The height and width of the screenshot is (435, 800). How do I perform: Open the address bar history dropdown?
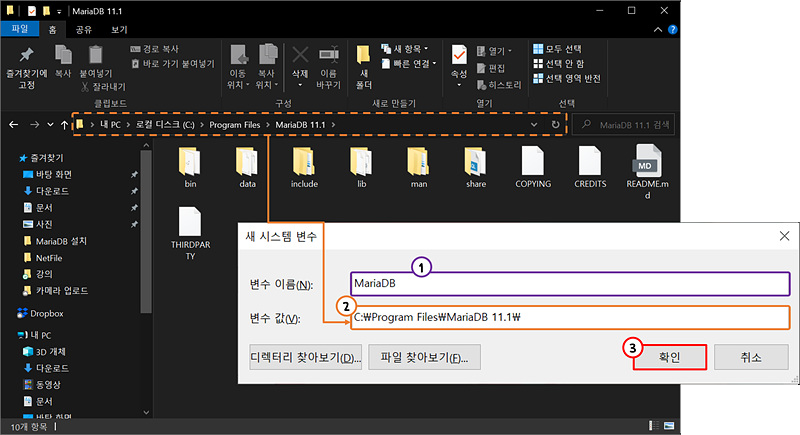pyautogui.click(x=534, y=124)
